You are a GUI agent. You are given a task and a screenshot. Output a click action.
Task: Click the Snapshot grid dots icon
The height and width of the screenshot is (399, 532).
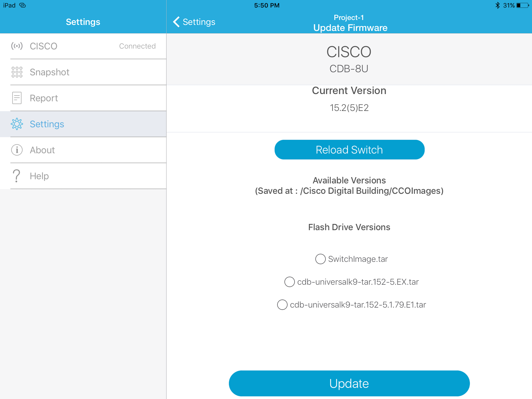(x=17, y=72)
